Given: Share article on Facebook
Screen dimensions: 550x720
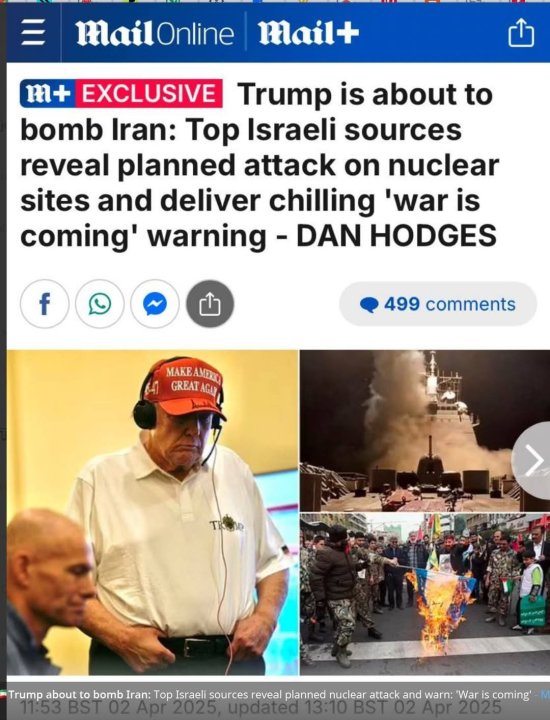Looking at the screenshot, I should [x=45, y=304].
